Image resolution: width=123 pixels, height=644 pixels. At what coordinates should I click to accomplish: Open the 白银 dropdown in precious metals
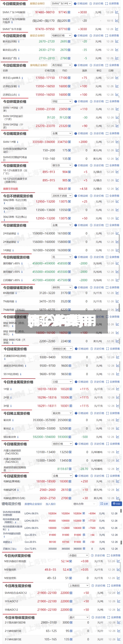(62, 382)
